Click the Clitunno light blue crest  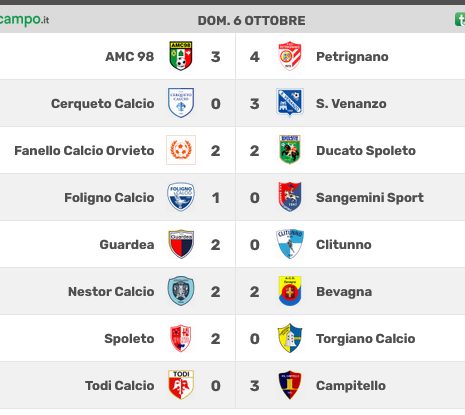[290, 244]
